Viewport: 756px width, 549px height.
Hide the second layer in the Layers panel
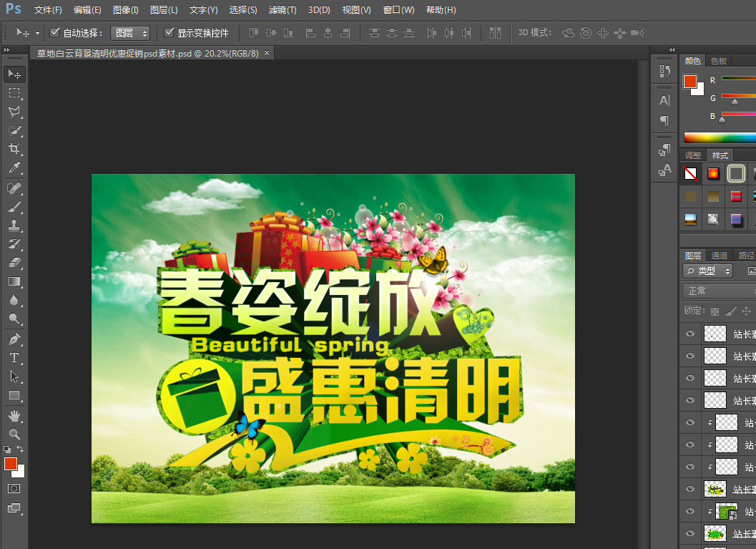pos(690,356)
